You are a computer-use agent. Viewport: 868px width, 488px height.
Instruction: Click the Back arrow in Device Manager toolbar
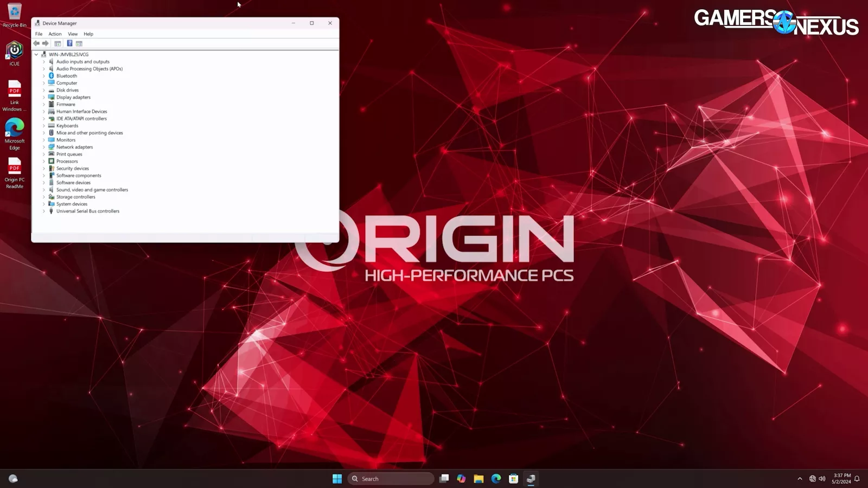pyautogui.click(x=36, y=43)
